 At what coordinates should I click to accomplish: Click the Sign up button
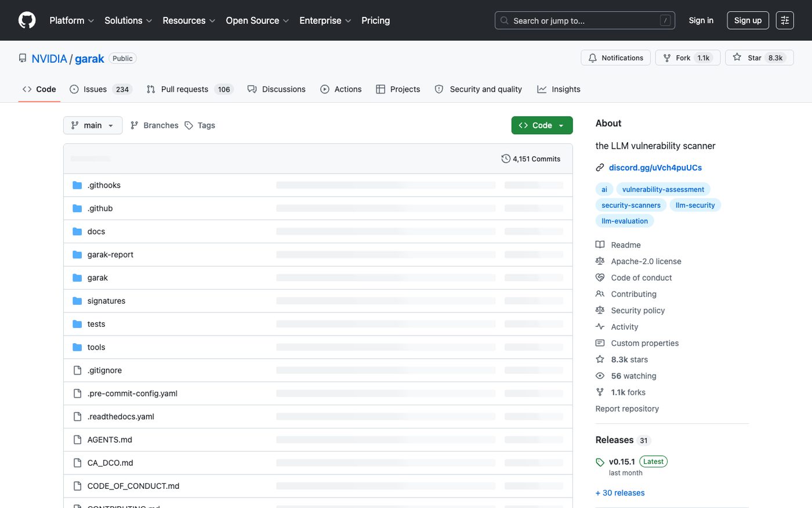tap(748, 20)
